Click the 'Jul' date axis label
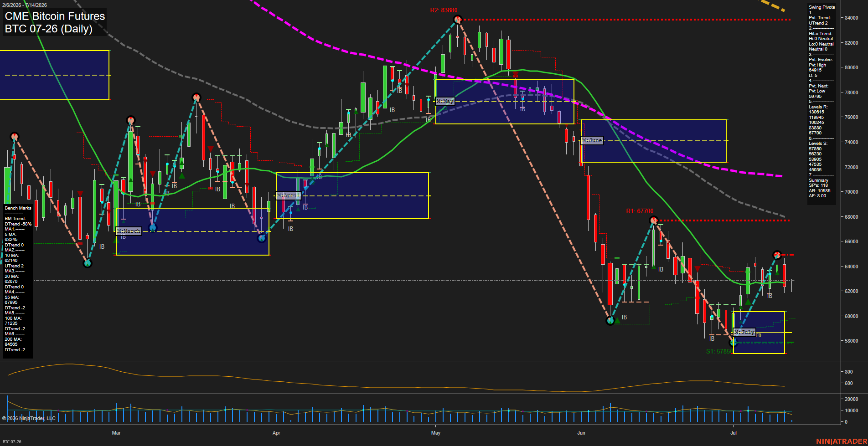The height and width of the screenshot is (446, 868). (x=734, y=433)
